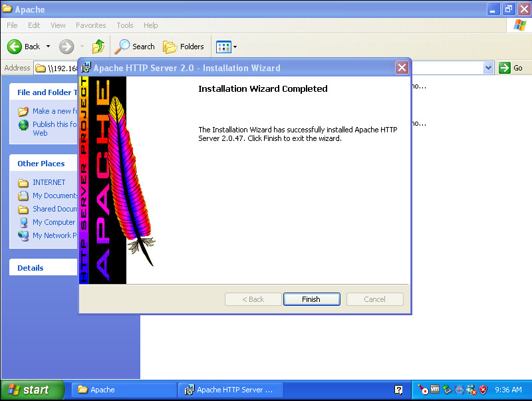Click the File and Folder Tasks header
The image size is (532, 401).
coord(43,92)
